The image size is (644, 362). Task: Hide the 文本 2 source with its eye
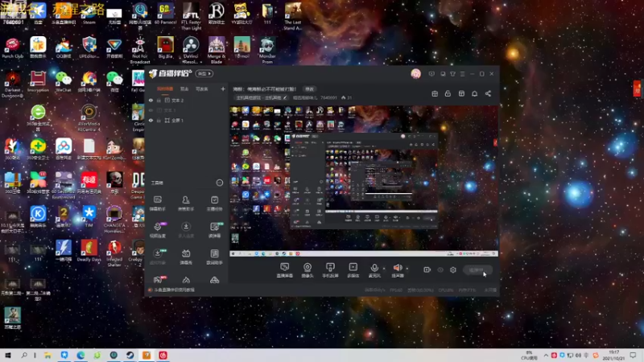[151, 100]
